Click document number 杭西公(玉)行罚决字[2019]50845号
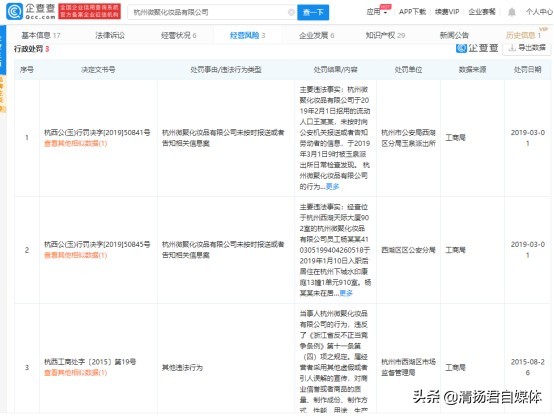This screenshot has width=554, height=416. (97, 244)
